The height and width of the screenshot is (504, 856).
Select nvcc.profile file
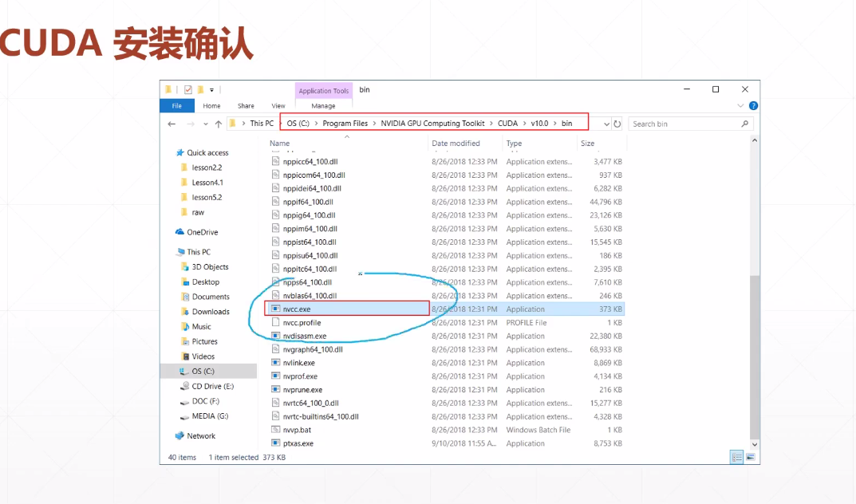point(302,322)
